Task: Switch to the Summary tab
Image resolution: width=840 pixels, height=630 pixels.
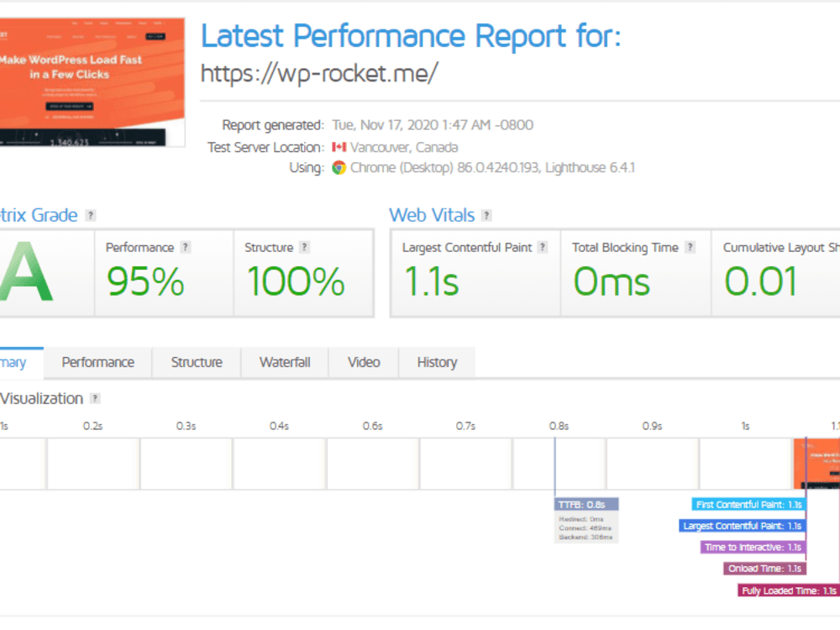Action: 22,363
